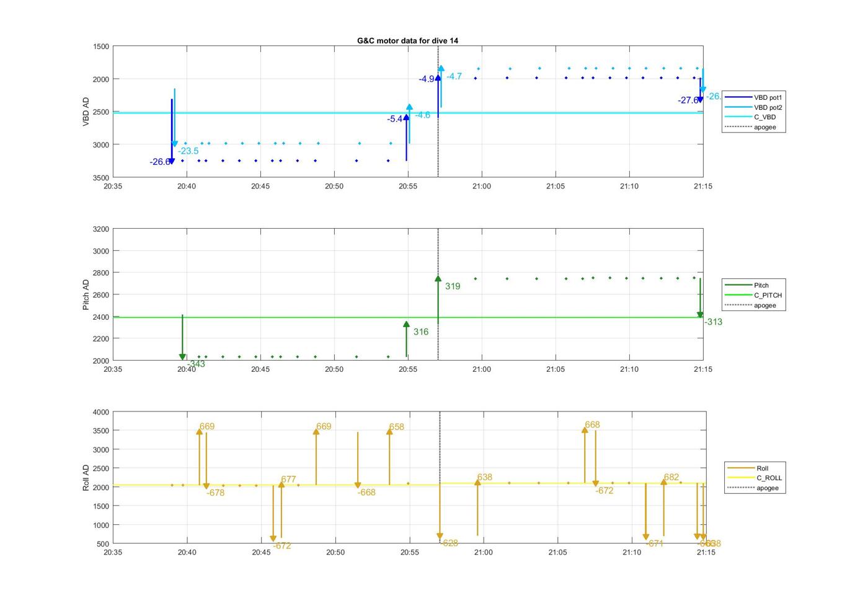The image size is (868, 611).
Task: Click the title "G&C motor data for dive 14"
Action: point(407,40)
